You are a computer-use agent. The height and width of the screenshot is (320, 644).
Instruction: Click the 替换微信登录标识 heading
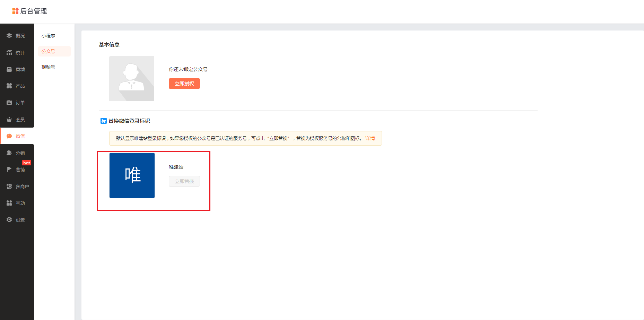pyautogui.click(x=129, y=121)
